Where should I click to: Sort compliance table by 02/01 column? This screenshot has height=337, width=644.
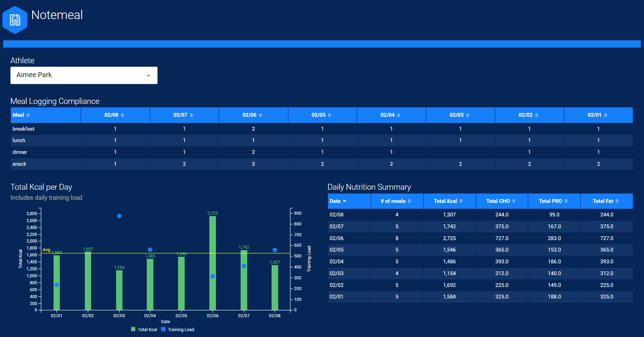pyautogui.click(x=597, y=115)
